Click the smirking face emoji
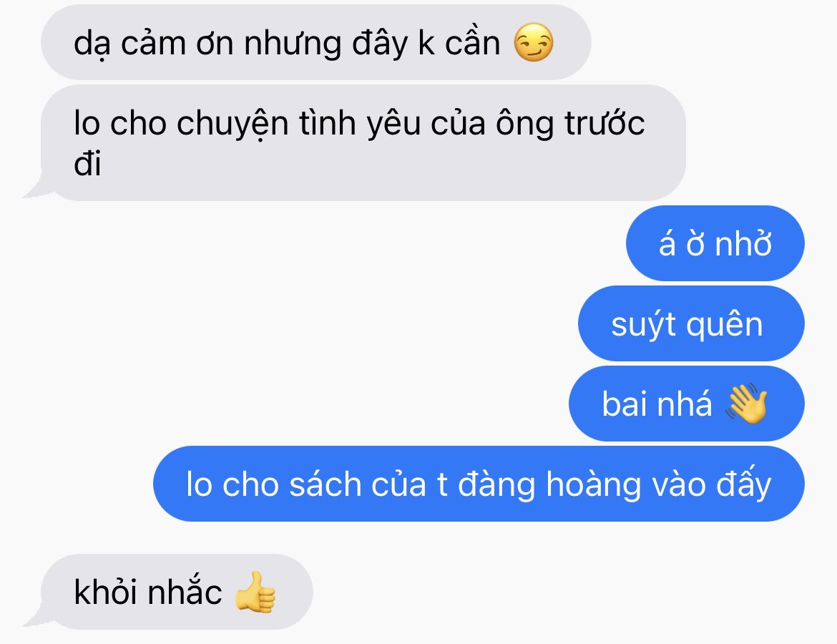837x644 pixels. pyautogui.click(x=533, y=43)
